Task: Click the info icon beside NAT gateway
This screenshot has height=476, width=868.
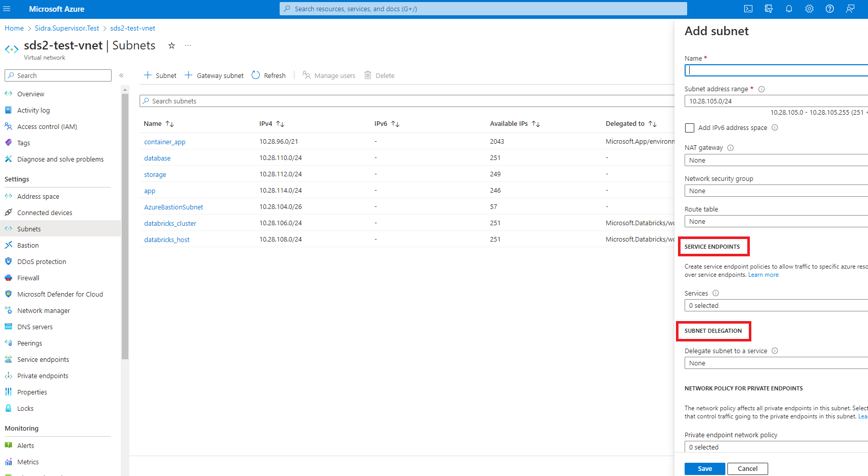Action: click(x=730, y=148)
